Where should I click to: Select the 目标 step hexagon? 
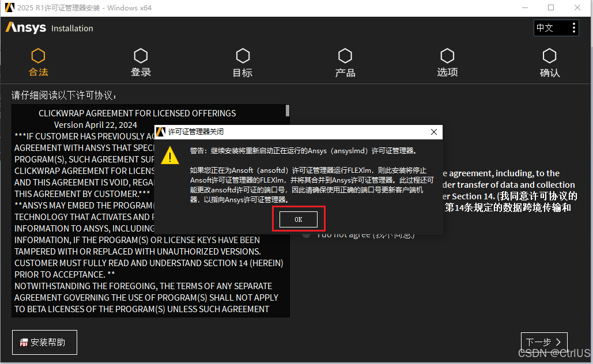243,56
